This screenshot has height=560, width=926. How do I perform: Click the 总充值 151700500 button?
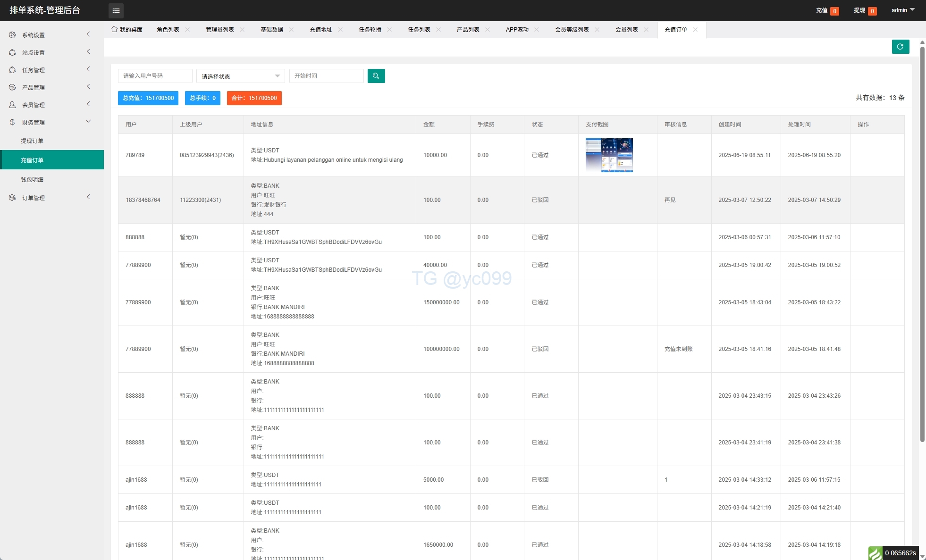point(148,98)
